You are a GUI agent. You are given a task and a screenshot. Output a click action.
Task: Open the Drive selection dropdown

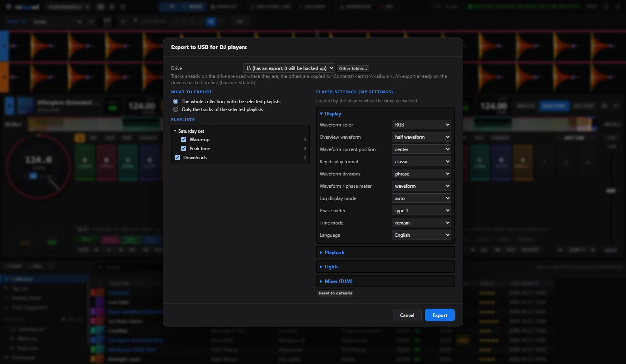pyautogui.click(x=289, y=68)
